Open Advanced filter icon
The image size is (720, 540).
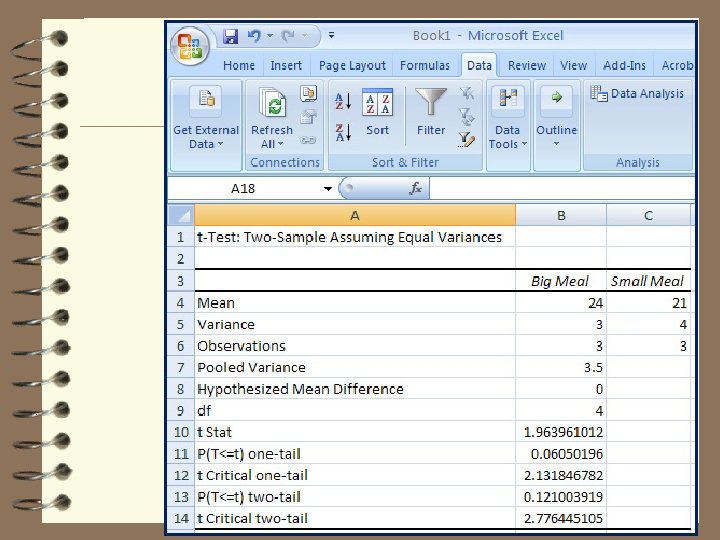[x=467, y=140]
